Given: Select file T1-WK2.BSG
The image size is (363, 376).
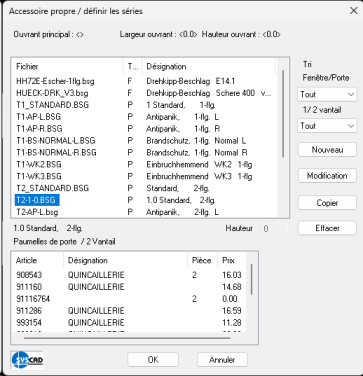Looking at the screenshot, I should coord(39,165).
